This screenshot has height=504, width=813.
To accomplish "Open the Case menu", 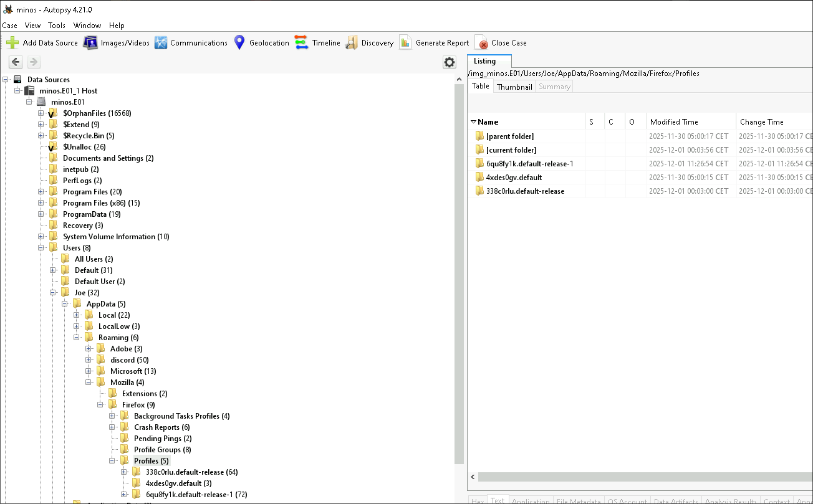I will 9,26.
